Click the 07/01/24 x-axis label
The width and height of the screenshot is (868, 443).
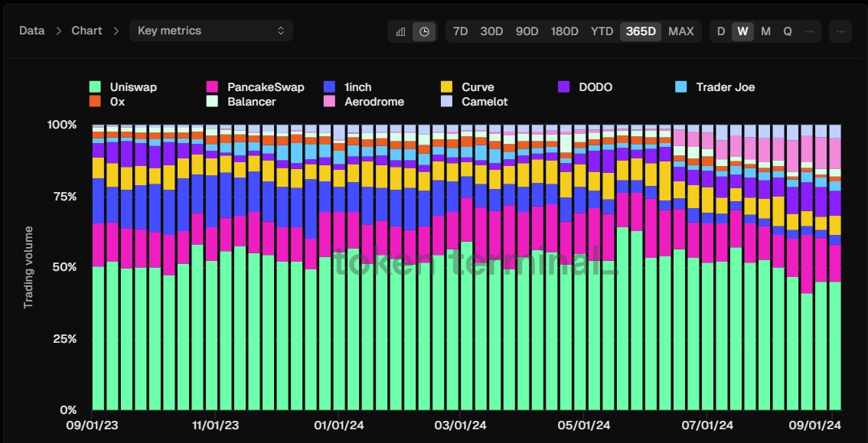[x=707, y=425]
